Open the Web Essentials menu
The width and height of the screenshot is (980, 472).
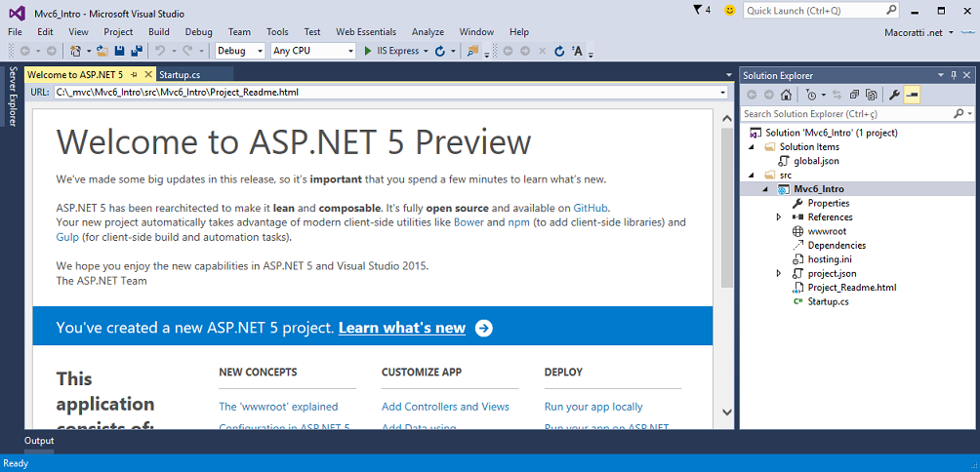coord(366,32)
